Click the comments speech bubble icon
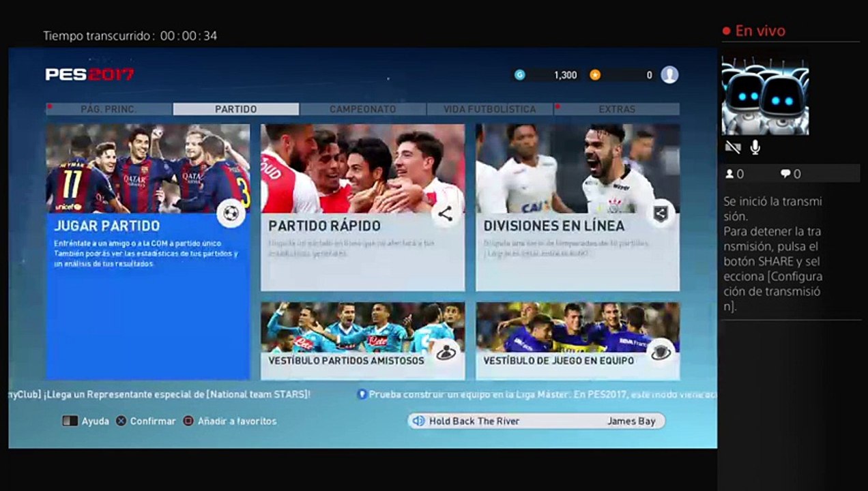868x491 pixels. tap(785, 174)
